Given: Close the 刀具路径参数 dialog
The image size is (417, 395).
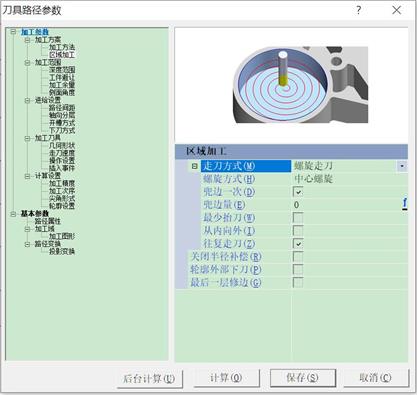Looking at the screenshot, I should click(x=396, y=10).
